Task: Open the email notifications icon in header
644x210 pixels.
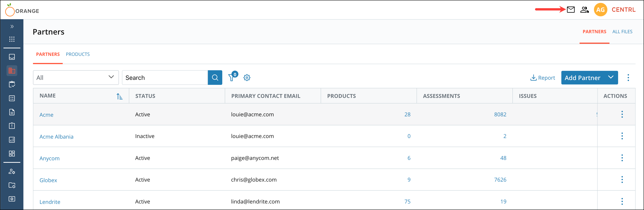Action: (x=571, y=10)
